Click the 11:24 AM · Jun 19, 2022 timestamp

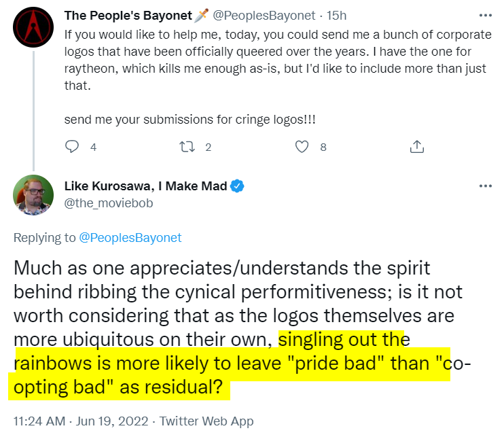pos(83,421)
